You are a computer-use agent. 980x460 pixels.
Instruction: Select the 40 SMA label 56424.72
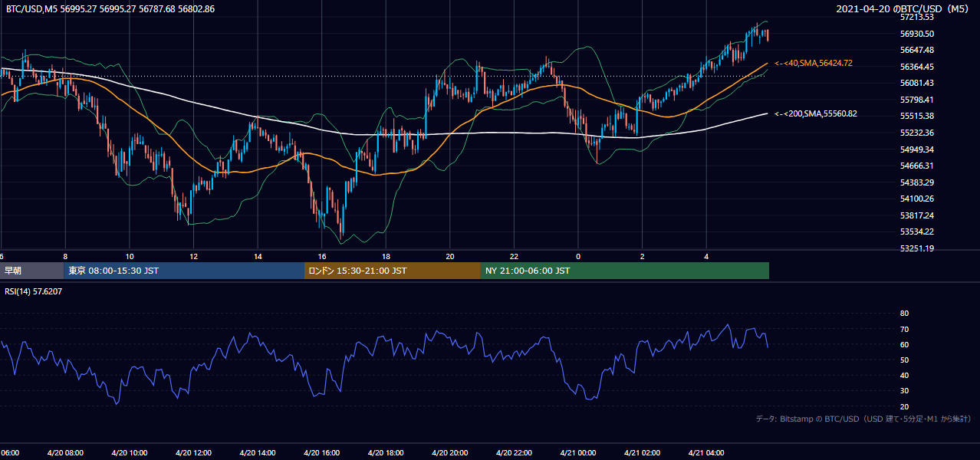[814, 63]
